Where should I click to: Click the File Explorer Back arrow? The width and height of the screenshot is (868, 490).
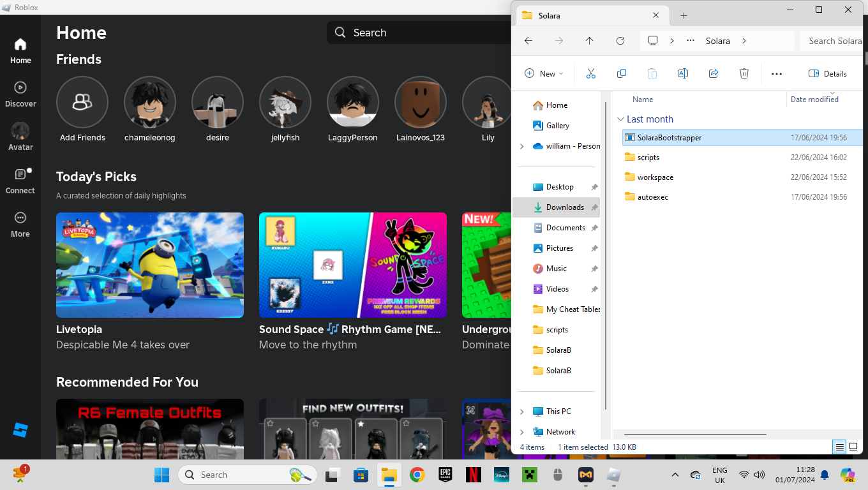click(x=528, y=41)
